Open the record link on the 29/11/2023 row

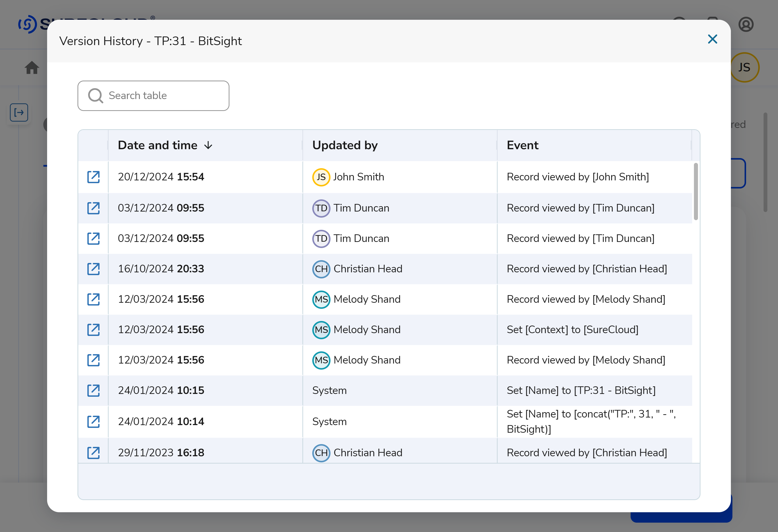(x=93, y=452)
